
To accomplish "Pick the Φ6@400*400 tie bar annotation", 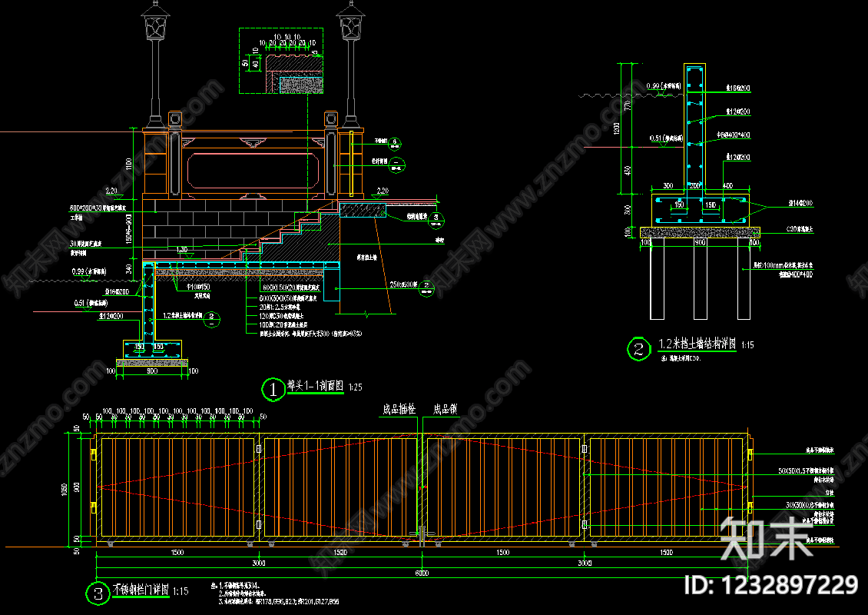I will pos(734,135).
